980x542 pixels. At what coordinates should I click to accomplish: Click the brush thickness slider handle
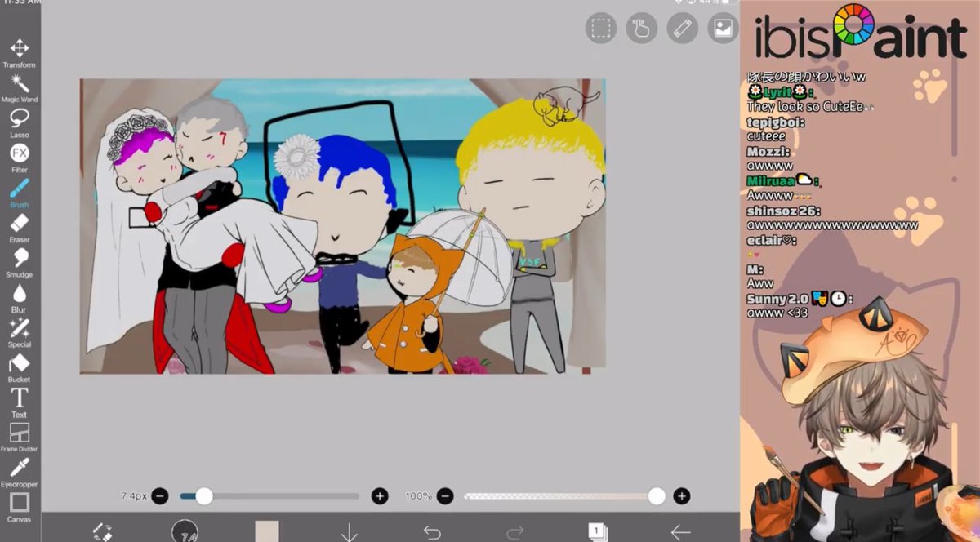click(x=204, y=495)
